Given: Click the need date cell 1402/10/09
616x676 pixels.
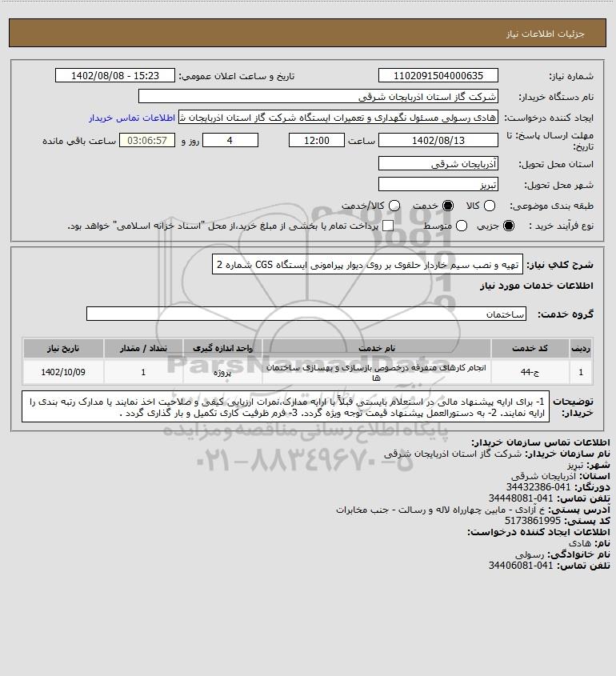Looking at the screenshot, I should coord(63,372).
